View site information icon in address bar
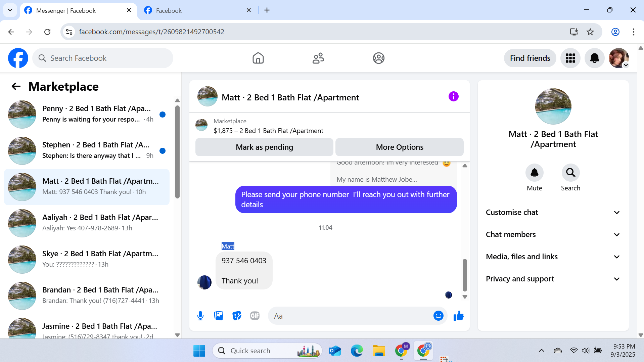Screen dimensions: 644x362 (x=69, y=32)
